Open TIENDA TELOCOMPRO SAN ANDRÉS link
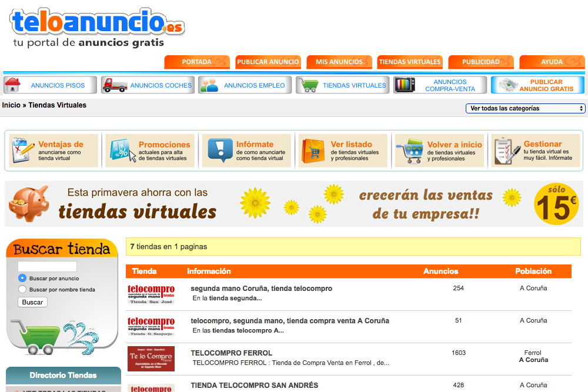Viewport: 588px width, 392px height. click(x=254, y=386)
